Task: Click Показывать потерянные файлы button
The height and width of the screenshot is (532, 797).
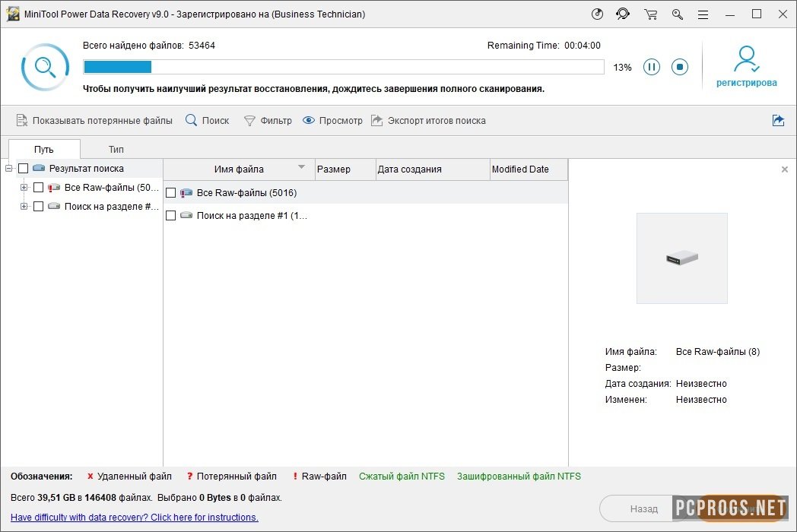Action: pyautogui.click(x=94, y=121)
